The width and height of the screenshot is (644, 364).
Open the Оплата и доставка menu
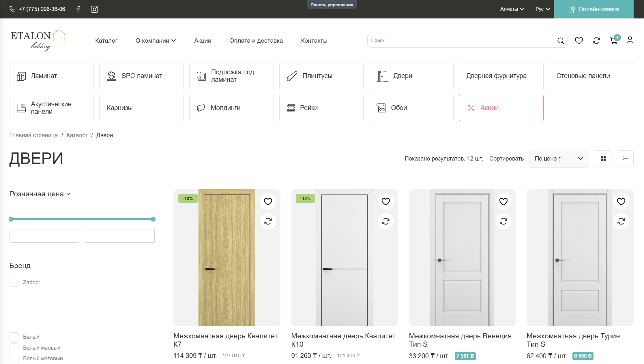click(x=256, y=41)
